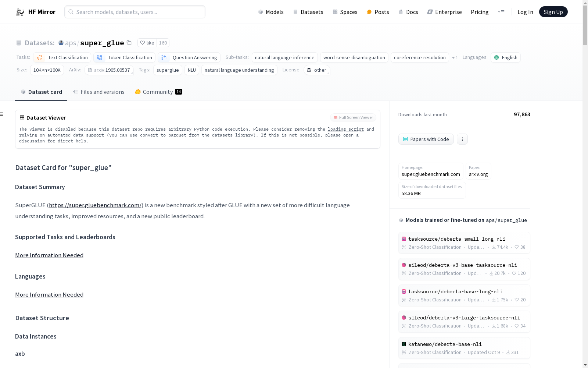Viewport: 588px width, 368px height.
Task: Open tasksource/deberta-base-long-nli model
Action: point(464,296)
